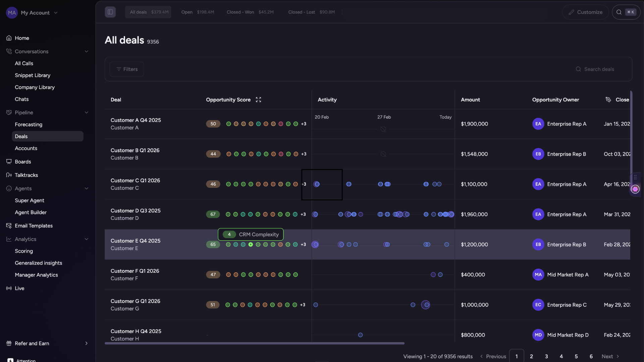Screen dimensions: 644x362
Task: Click the Home icon in sidebar
Action: click(x=9, y=38)
